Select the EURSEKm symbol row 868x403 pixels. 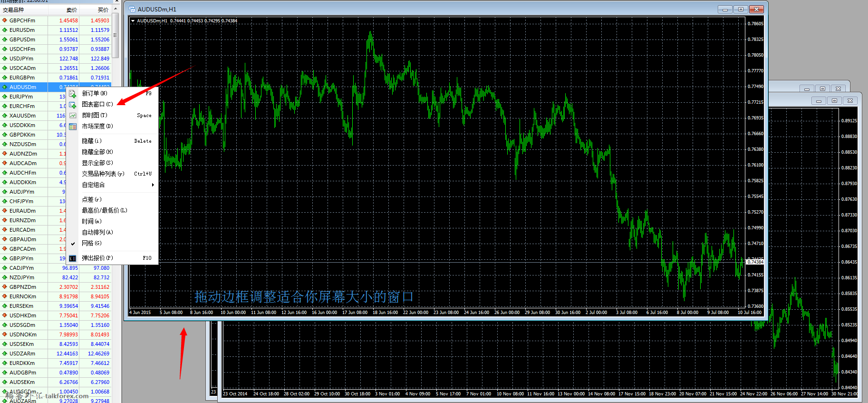56,306
